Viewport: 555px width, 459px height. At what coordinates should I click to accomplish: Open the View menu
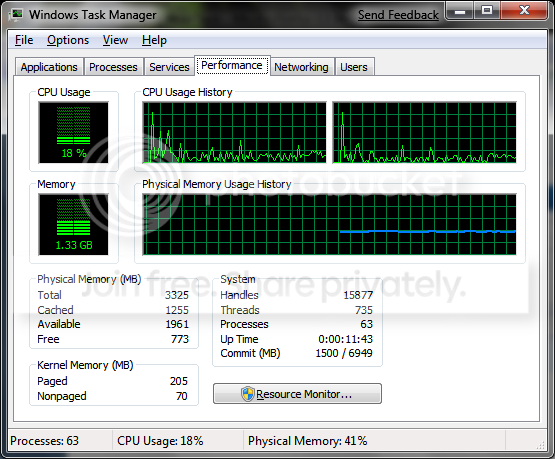click(115, 40)
